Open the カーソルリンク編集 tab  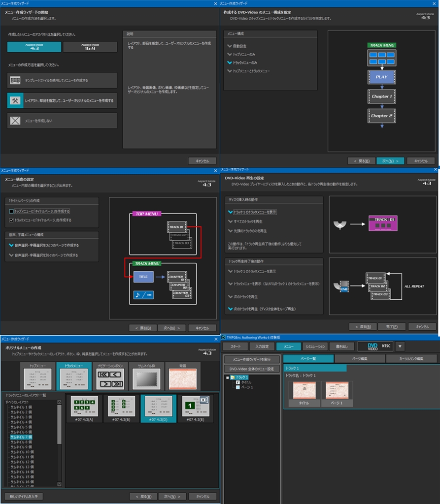pyautogui.click(x=411, y=359)
